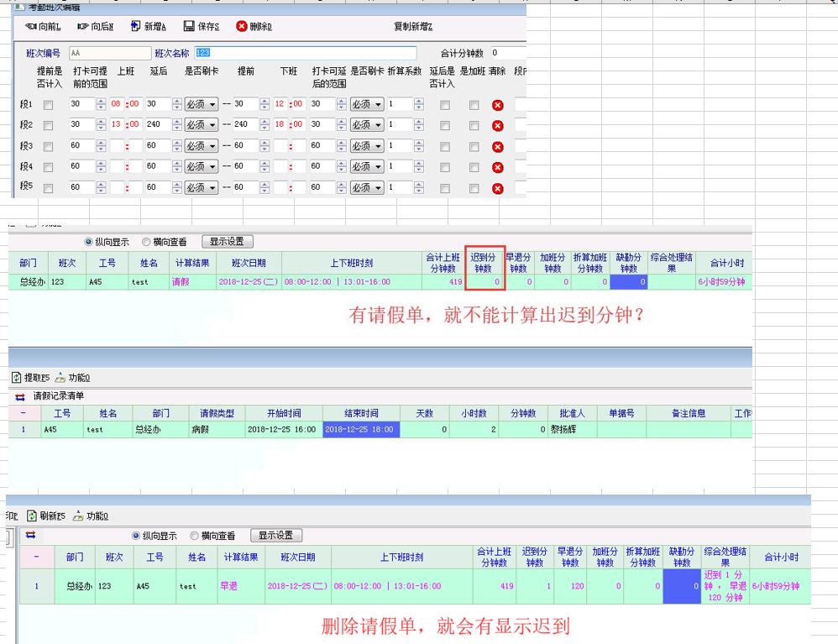Clear 段3 with its red X icon

point(497,147)
